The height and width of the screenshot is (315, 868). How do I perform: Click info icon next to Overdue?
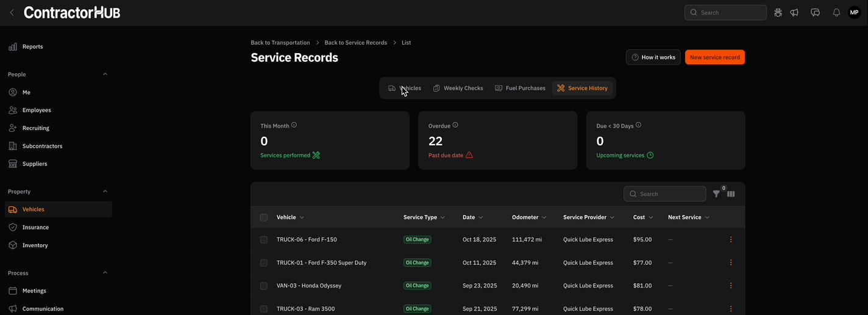click(455, 125)
